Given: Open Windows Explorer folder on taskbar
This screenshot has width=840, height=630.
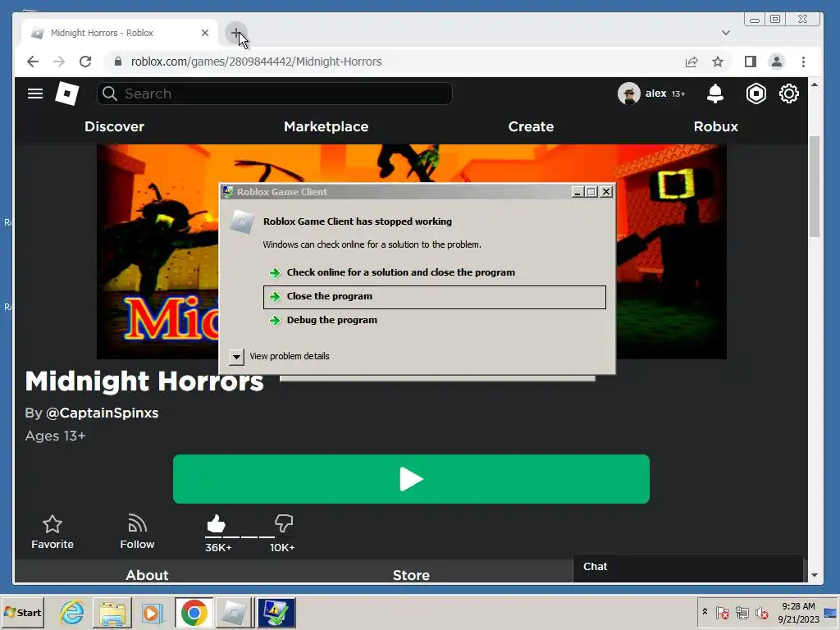Looking at the screenshot, I should point(112,612).
